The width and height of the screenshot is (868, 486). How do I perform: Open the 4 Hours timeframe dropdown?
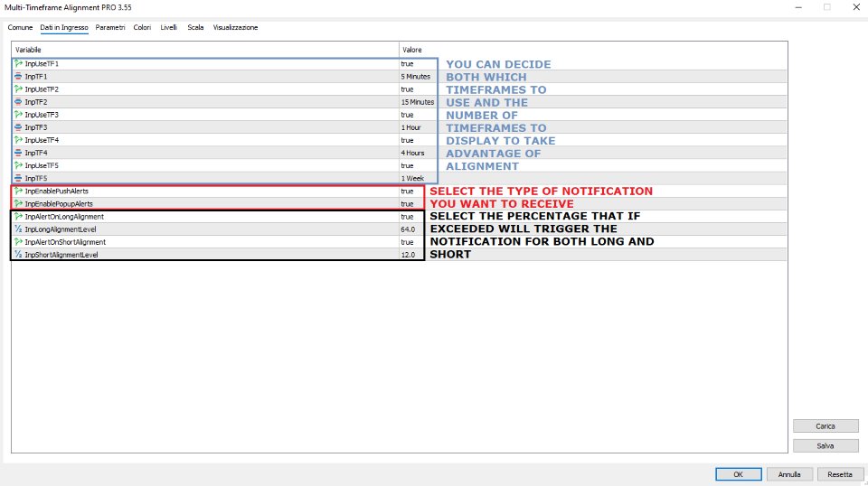click(413, 153)
